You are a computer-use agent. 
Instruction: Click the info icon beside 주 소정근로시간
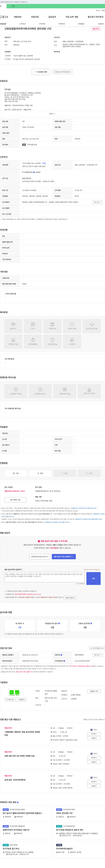34,172
